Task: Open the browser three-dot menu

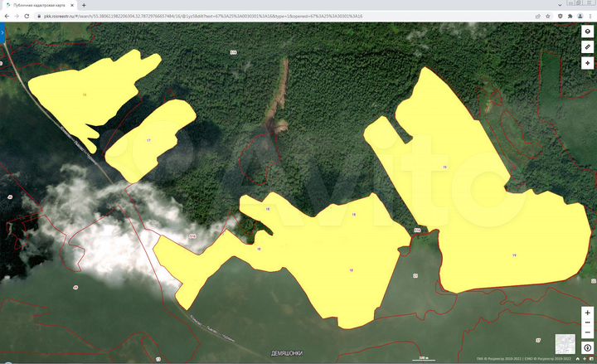Action: [590, 16]
